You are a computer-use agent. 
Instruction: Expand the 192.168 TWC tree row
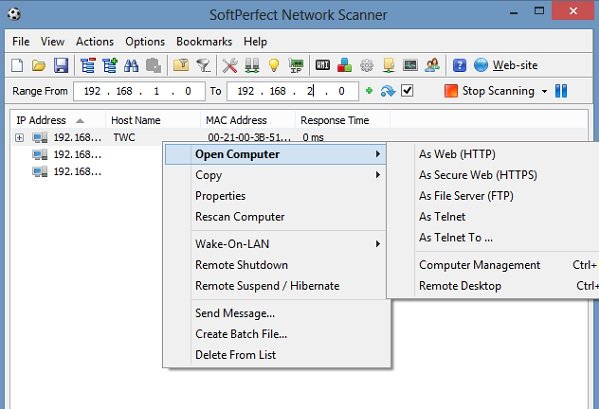click(19, 137)
